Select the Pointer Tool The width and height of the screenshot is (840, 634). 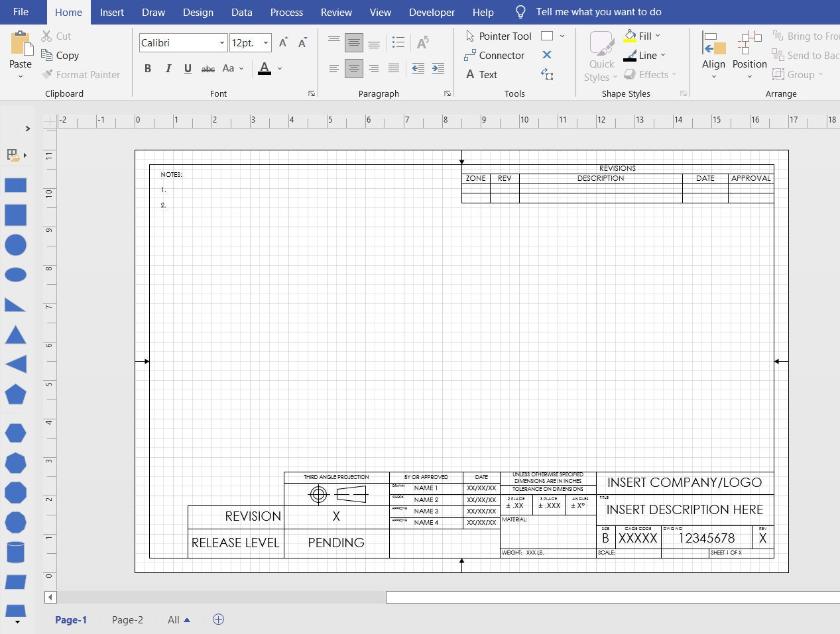499,36
